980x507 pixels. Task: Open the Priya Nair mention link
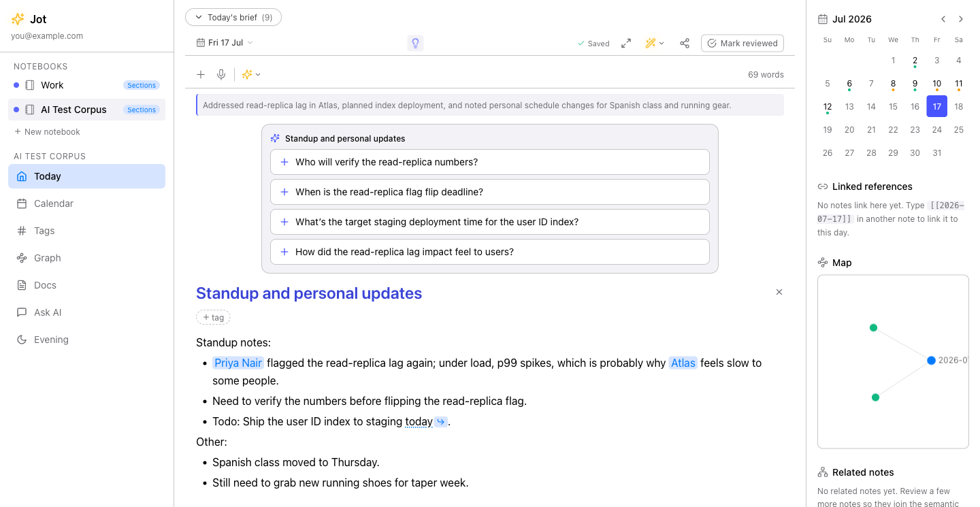[238, 363]
